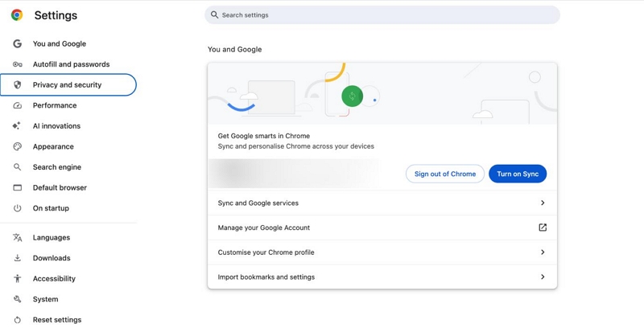
Task: Click the Reset settings icon
Action: 17,320
